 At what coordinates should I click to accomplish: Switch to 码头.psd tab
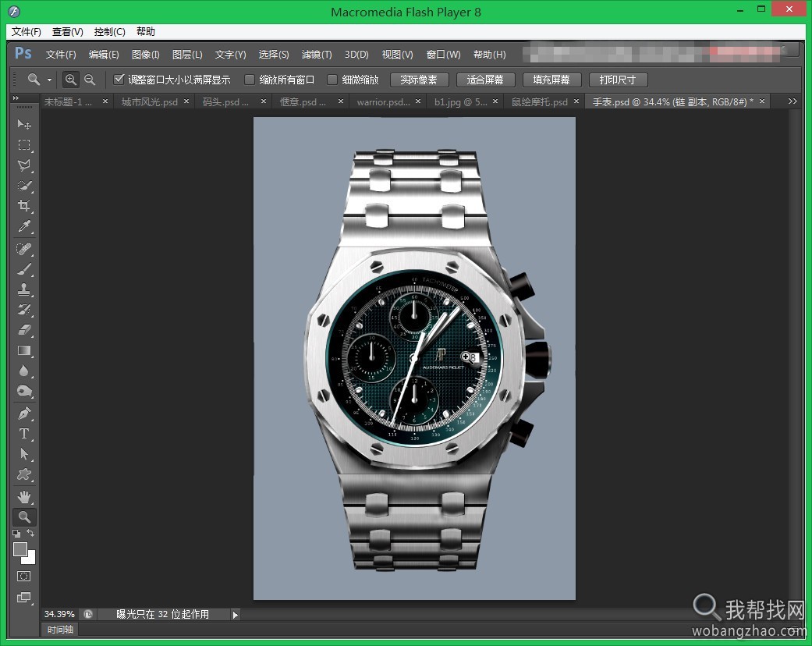coord(225,102)
